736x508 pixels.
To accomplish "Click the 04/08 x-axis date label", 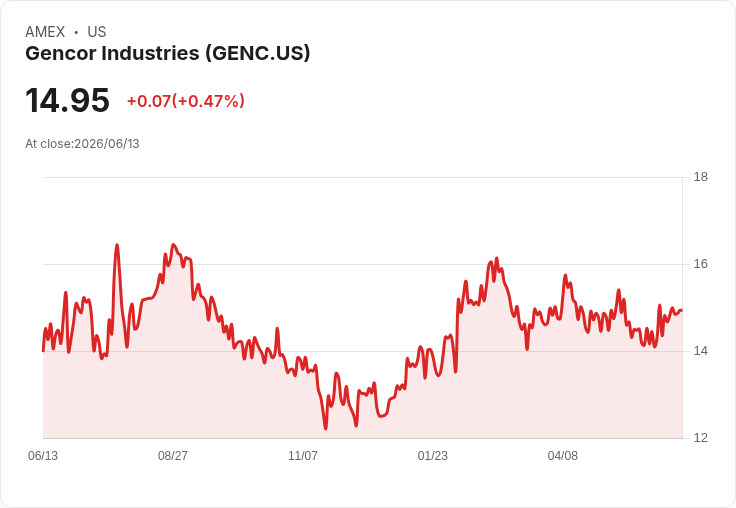I will pyautogui.click(x=563, y=455).
